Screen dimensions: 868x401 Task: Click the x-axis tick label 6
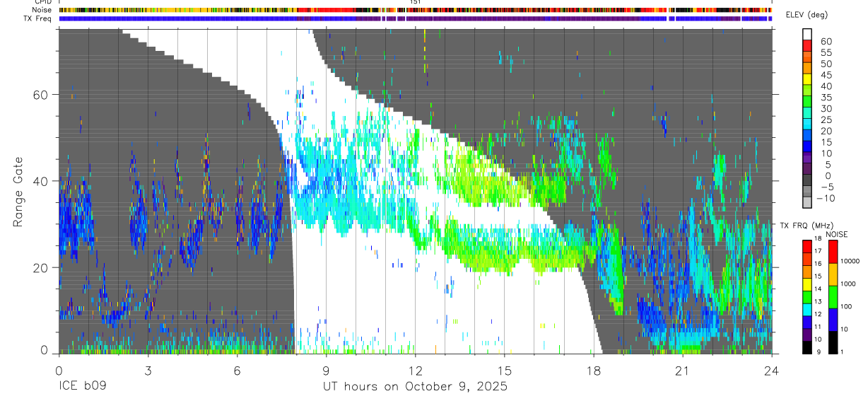tap(237, 371)
